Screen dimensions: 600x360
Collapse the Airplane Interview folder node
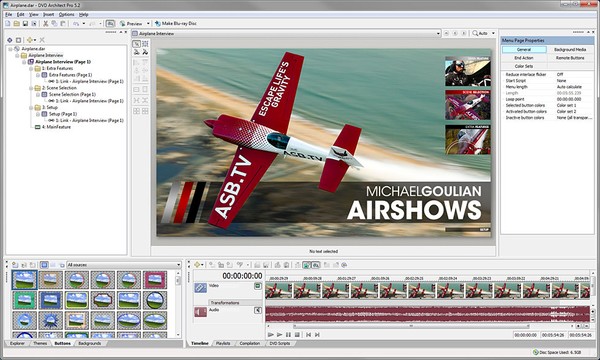coord(17,55)
